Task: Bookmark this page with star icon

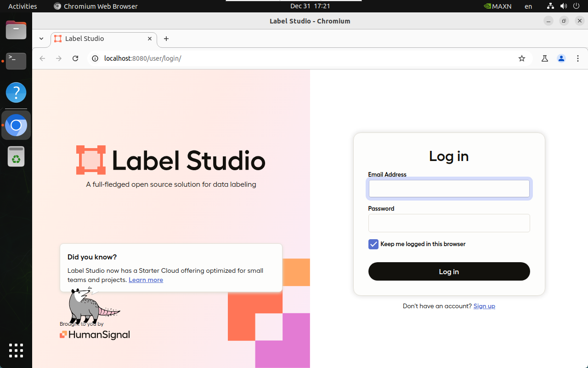Action: (522, 58)
